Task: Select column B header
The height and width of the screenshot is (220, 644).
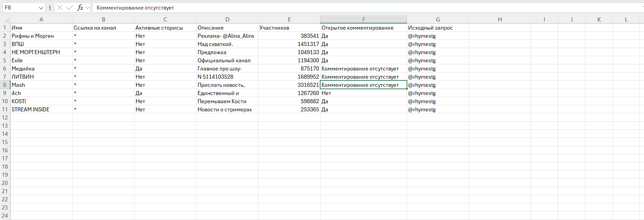Action: [x=103, y=19]
